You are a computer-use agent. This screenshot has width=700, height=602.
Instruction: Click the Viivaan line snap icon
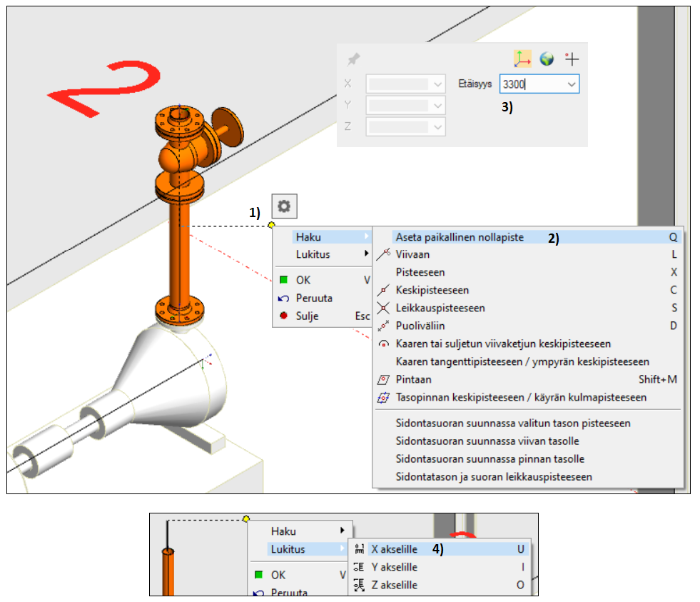click(383, 254)
